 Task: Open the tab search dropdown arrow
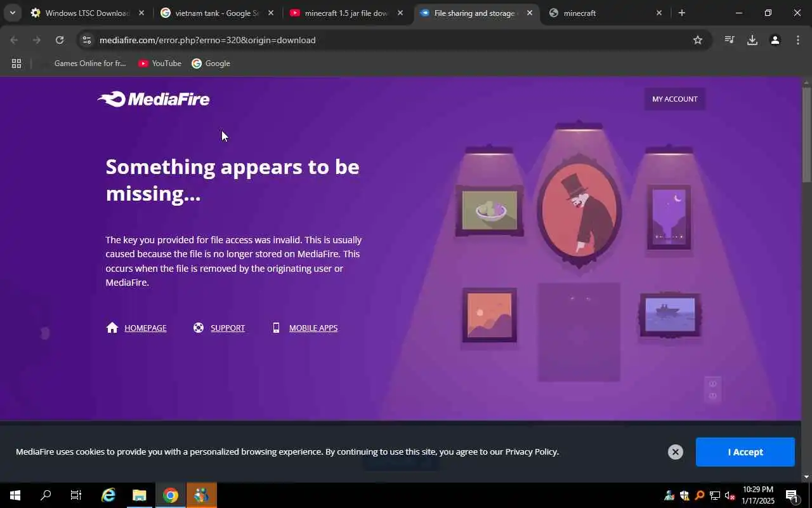pos(12,13)
